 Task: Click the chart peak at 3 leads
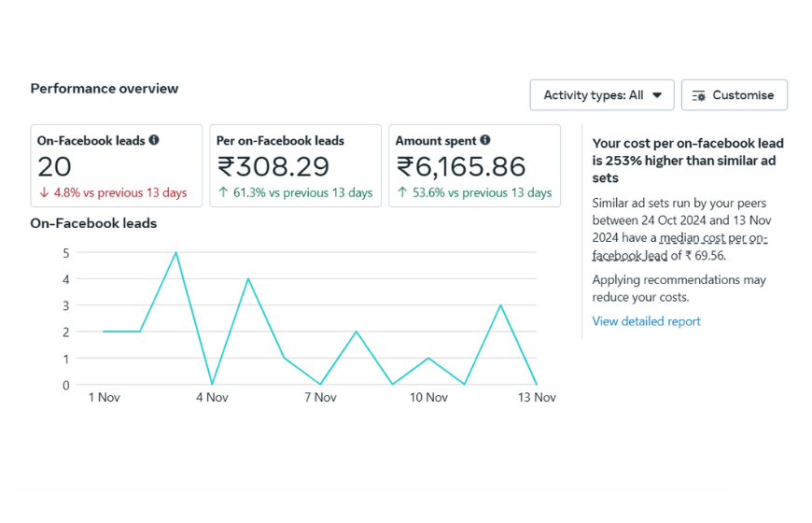(501, 304)
